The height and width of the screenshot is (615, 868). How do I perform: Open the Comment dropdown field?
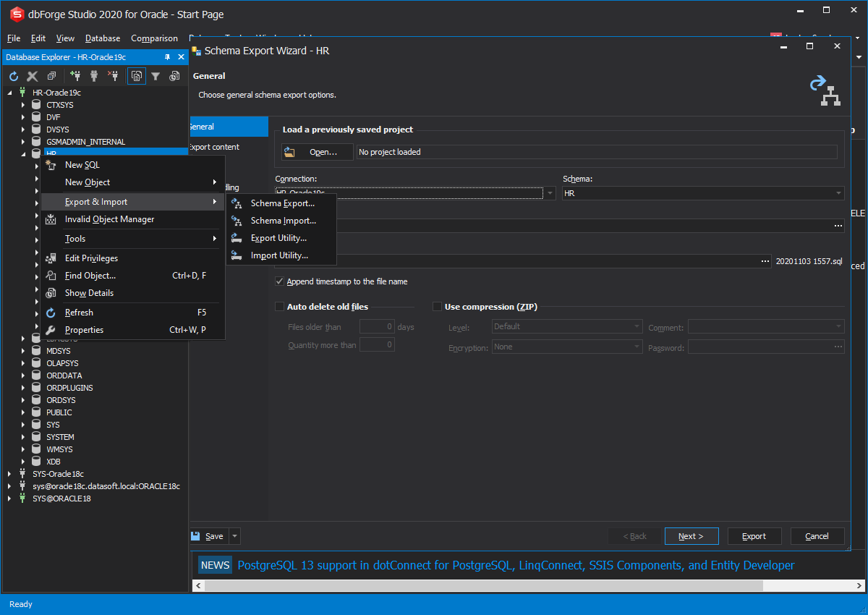766,327
